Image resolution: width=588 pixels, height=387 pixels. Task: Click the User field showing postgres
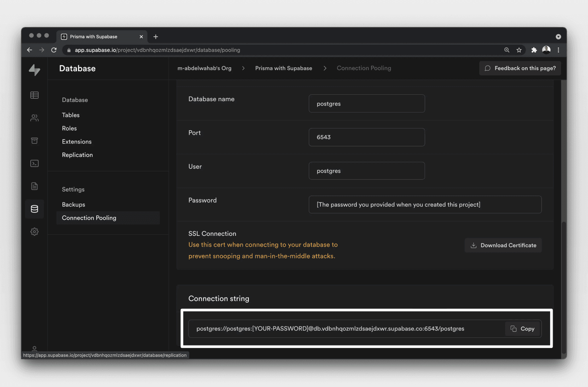pos(367,171)
